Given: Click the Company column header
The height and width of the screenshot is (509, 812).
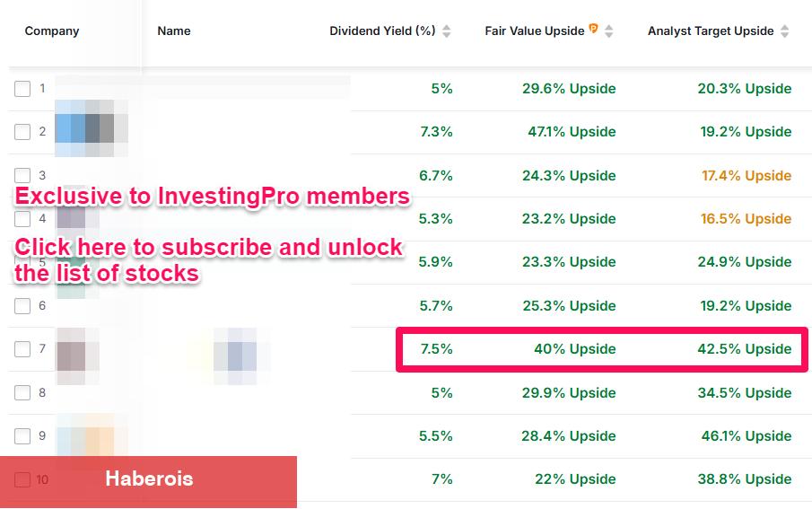Looking at the screenshot, I should click(x=52, y=31).
